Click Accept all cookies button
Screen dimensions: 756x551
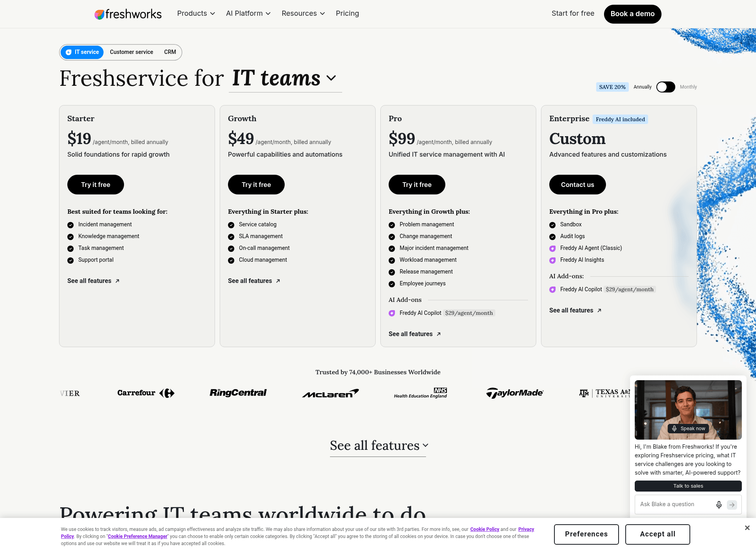[658, 534]
